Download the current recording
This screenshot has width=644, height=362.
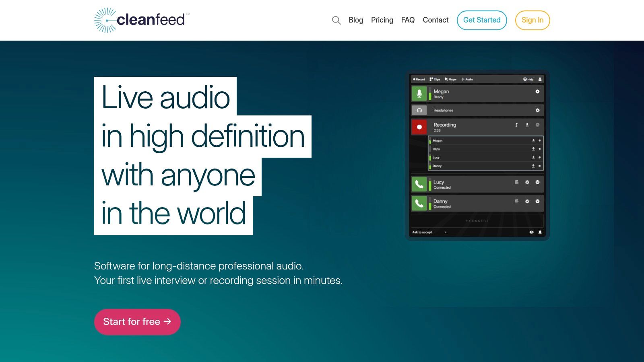(x=528, y=125)
